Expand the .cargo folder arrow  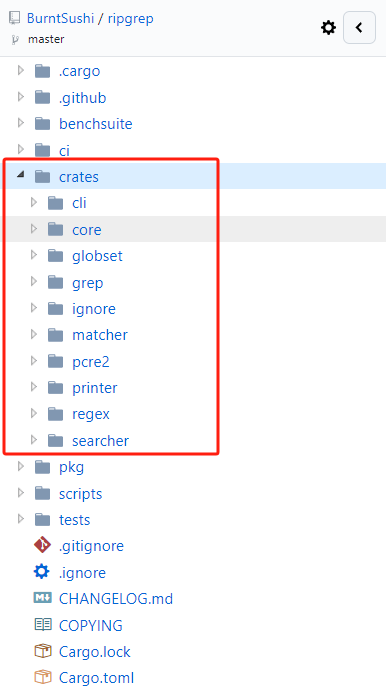[x=20, y=71]
